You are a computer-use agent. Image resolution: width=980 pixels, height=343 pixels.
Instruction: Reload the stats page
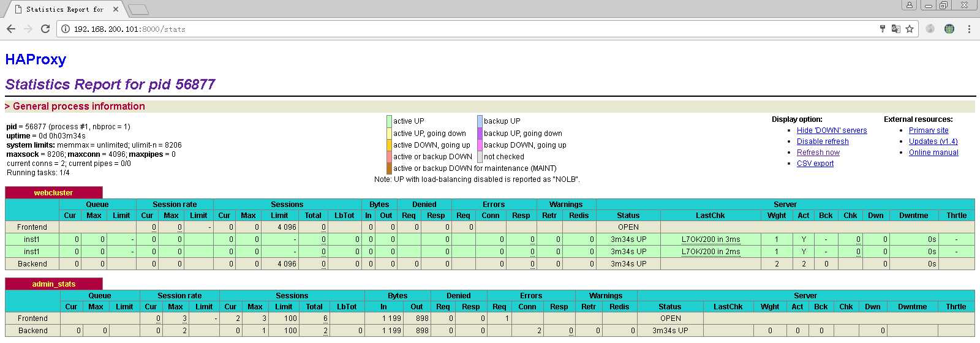point(45,29)
